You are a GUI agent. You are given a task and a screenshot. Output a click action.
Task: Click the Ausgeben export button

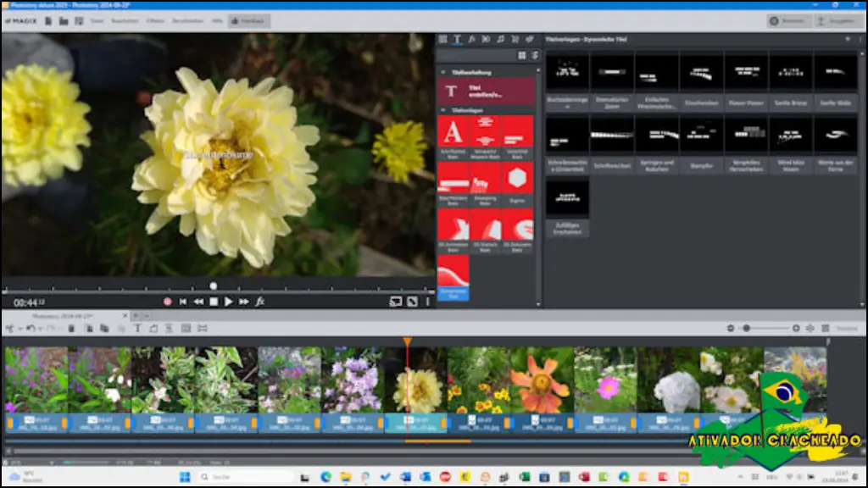(838, 21)
